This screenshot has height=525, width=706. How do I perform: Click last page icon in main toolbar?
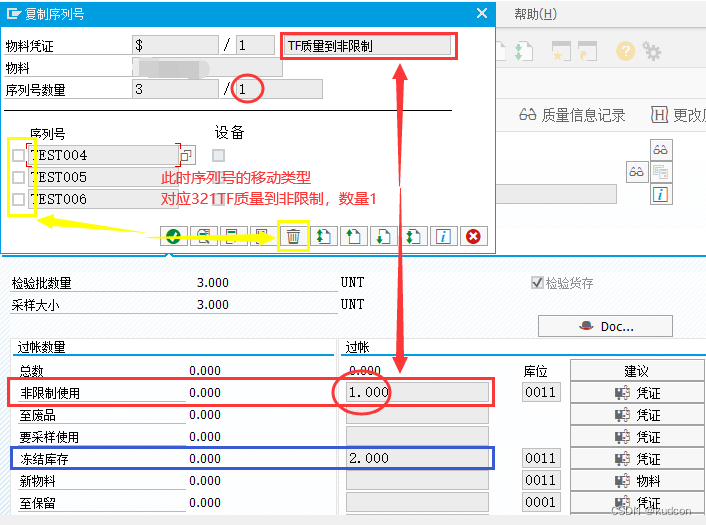[523, 51]
